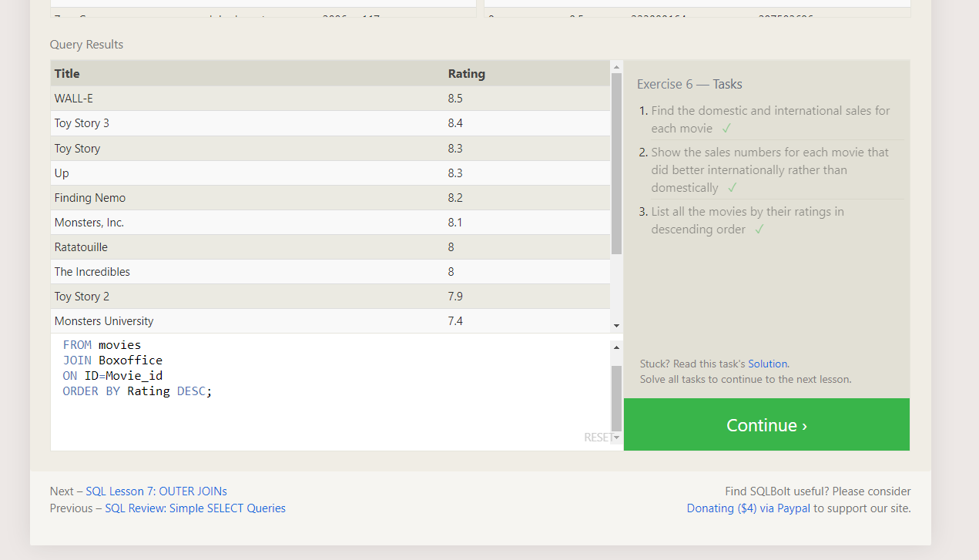The height and width of the screenshot is (560, 979).
Task: Click the 8.2 rating value
Action: tap(455, 198)
